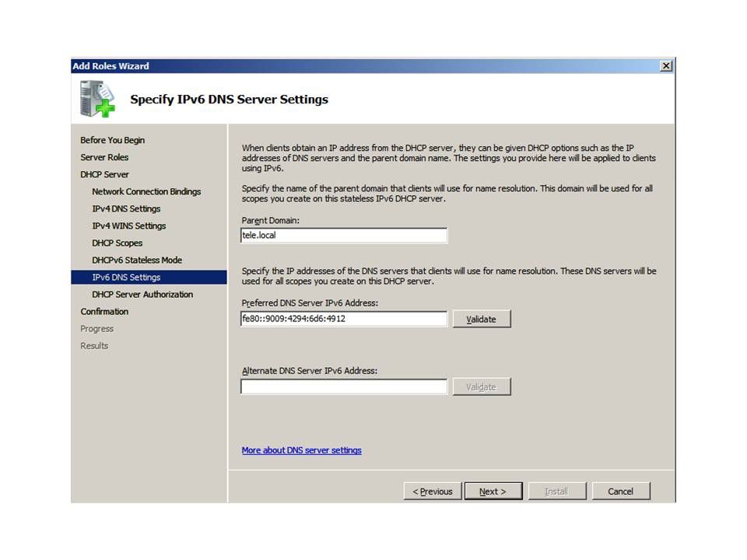
Task: Validate the preferred DNS server address
Action: pos(482,319)
